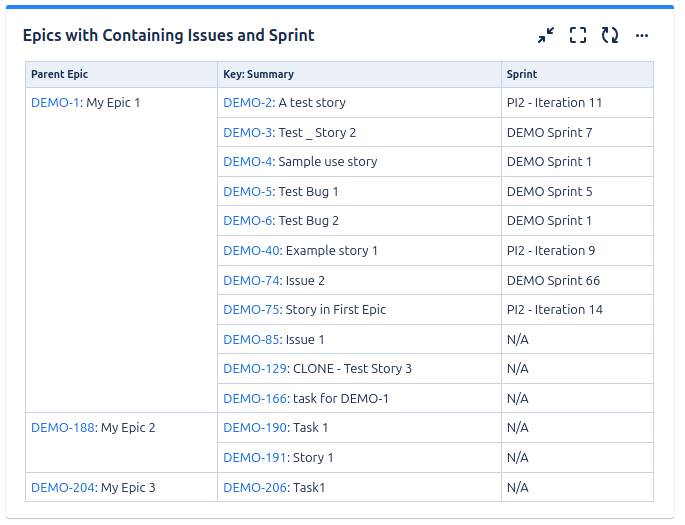Click the N/A sprint cell in the DEMO-190 row

tap(577, 428)
